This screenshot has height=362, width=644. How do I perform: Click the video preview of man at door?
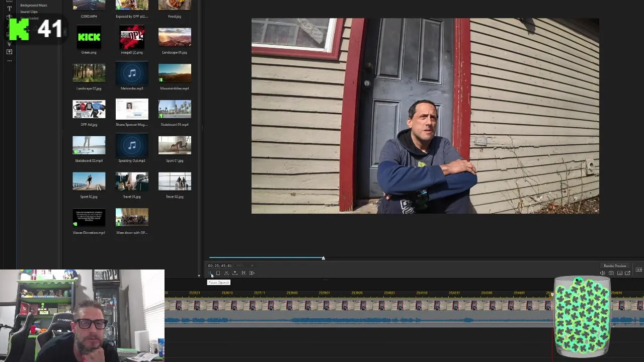pos(425,116)
